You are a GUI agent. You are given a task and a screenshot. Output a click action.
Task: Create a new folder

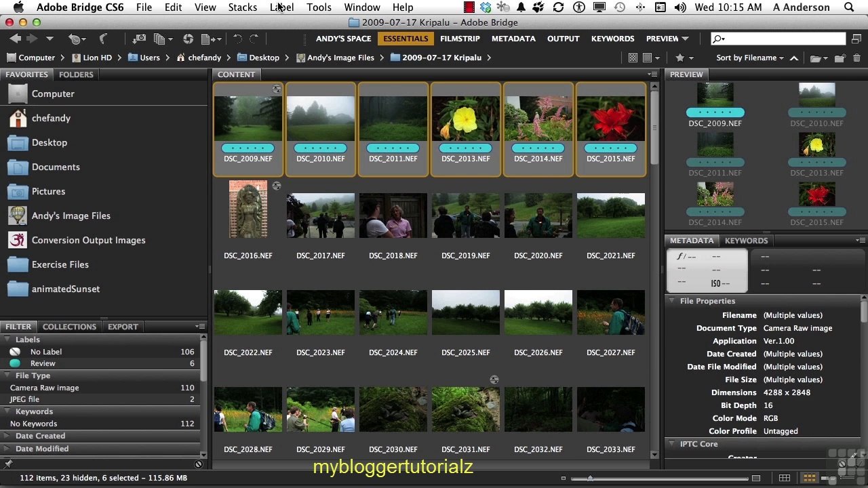coord(840,58)
